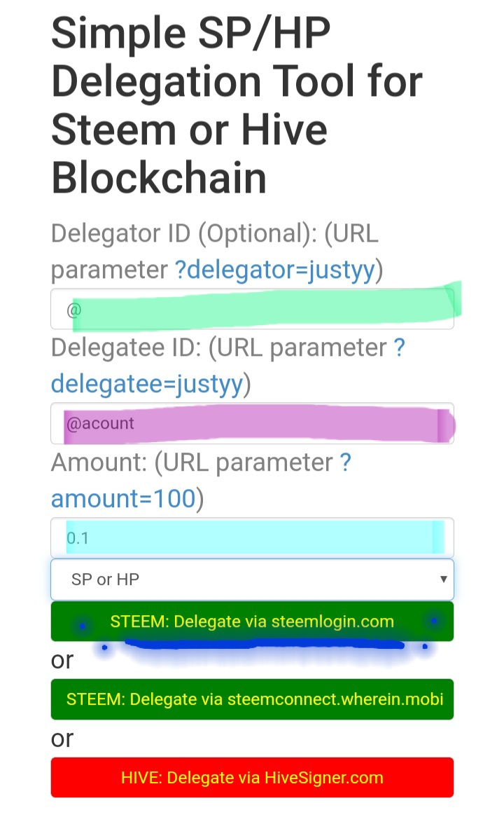Expand the SP or HP selector arrow
504x838 pixels.
(x=443, y=579)
